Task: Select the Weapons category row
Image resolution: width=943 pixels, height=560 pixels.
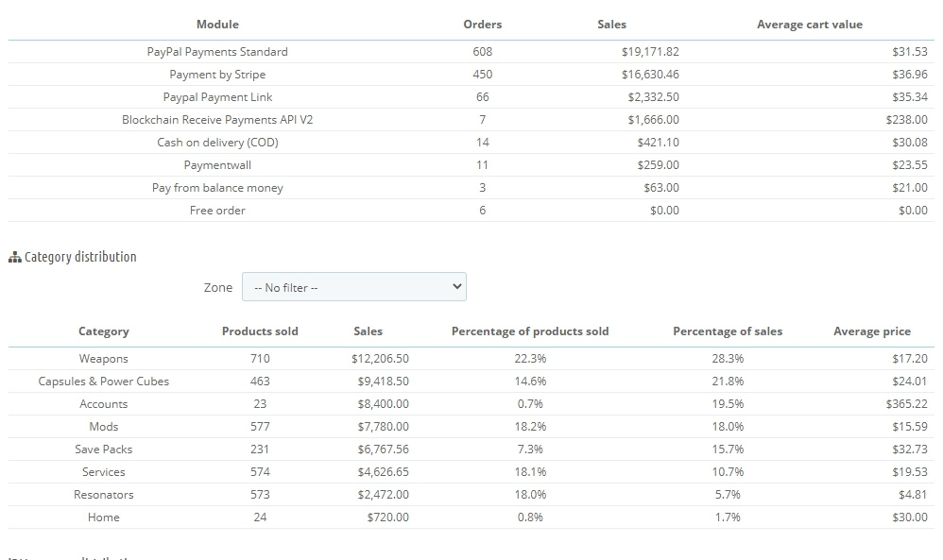Action: pos(104,359)
